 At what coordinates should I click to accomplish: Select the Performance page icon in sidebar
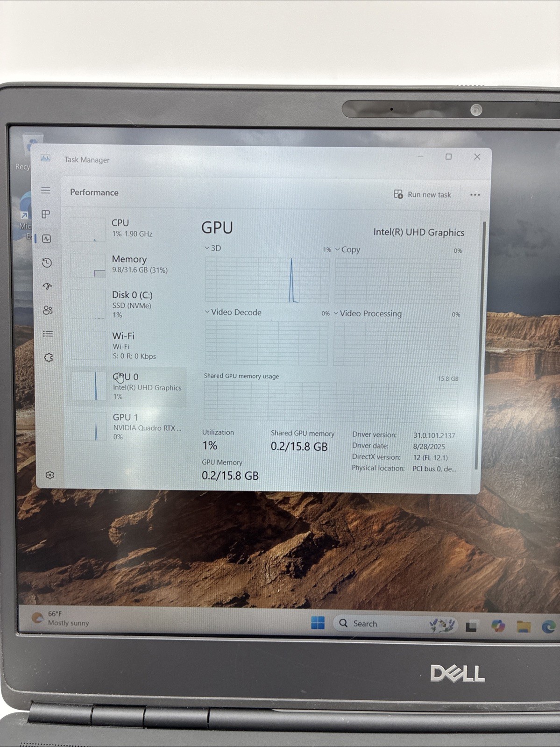tap(46, 239)
